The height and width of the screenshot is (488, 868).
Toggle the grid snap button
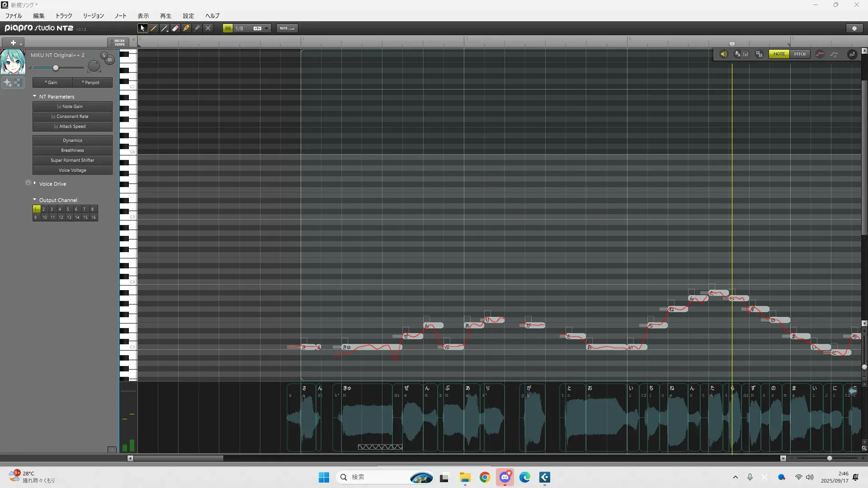228,28
